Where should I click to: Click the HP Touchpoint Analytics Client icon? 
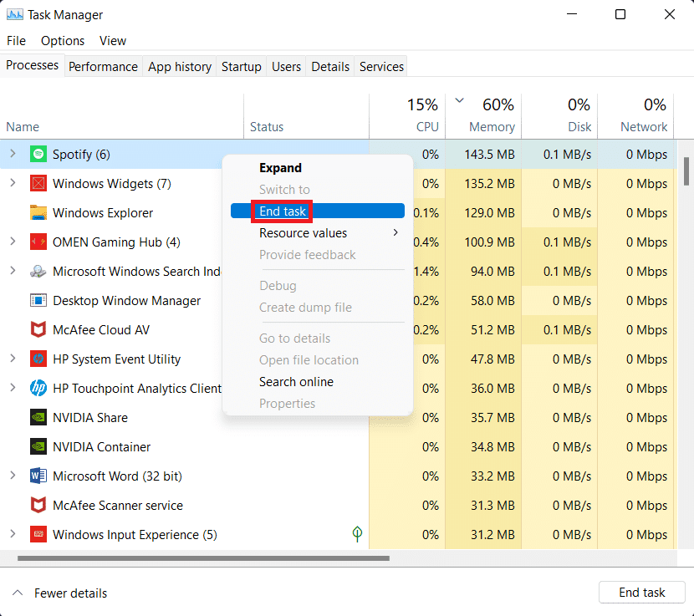tap(38, 388)
